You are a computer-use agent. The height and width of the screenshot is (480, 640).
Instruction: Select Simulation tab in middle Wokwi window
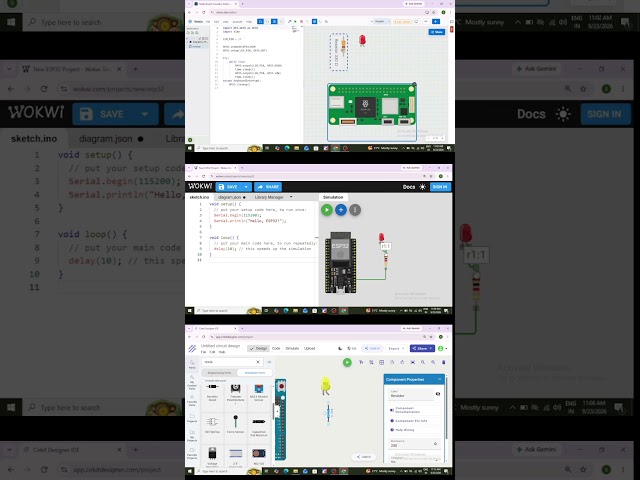tap(333, 197)
